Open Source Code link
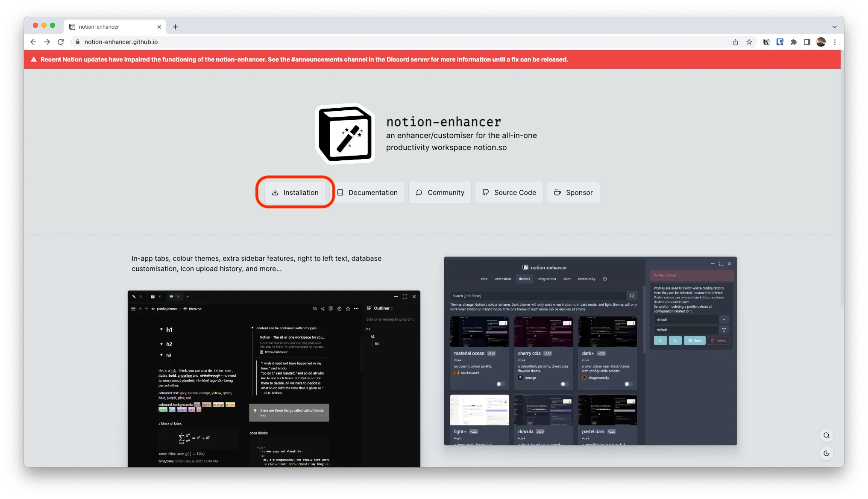Image resolution: width=868 pixels, height=499 pixels. [509, 192]
